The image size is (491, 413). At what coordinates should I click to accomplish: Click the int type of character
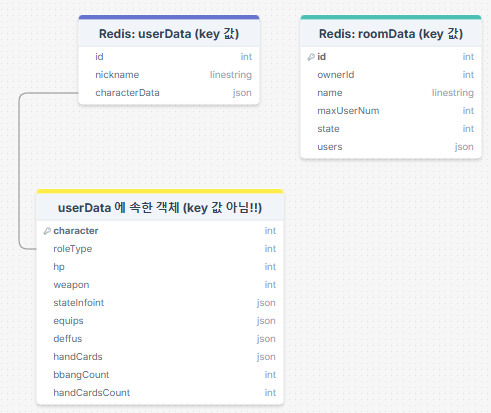(x=270, y=231)
